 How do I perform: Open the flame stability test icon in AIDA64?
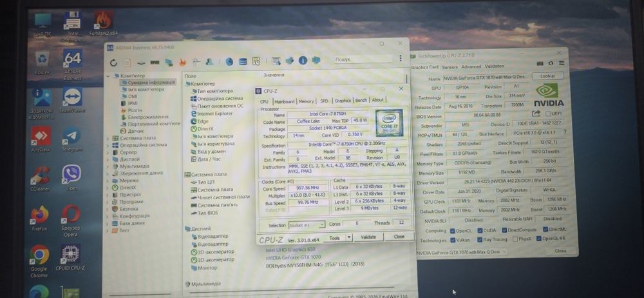(183, 62)
